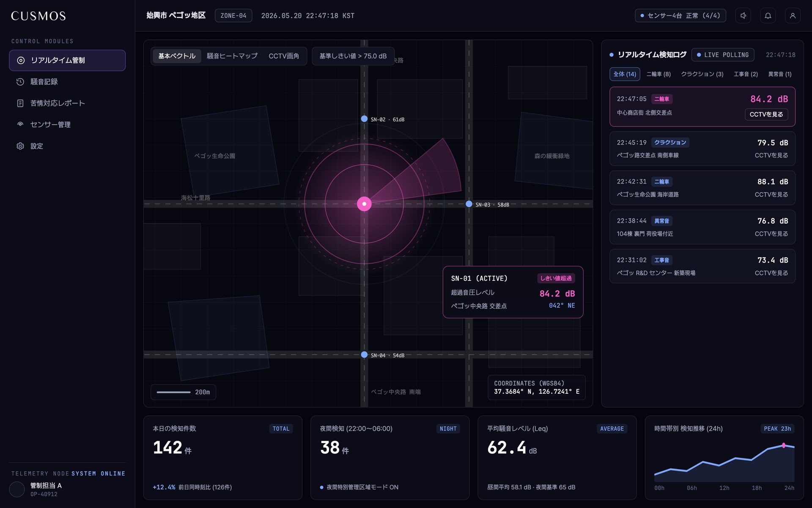Screen dimensions: 812x508
Task: Click the COORDINATES (WGS84) readout
Action: 537,387
